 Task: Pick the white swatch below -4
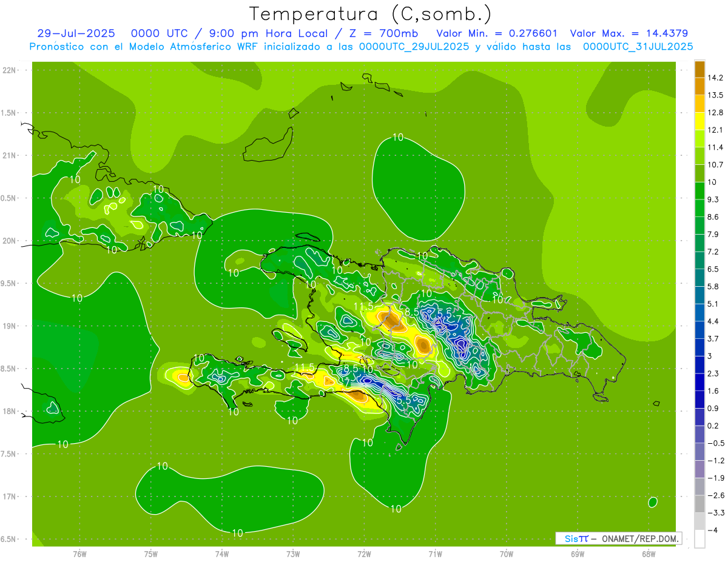click(x=699, y=539)
